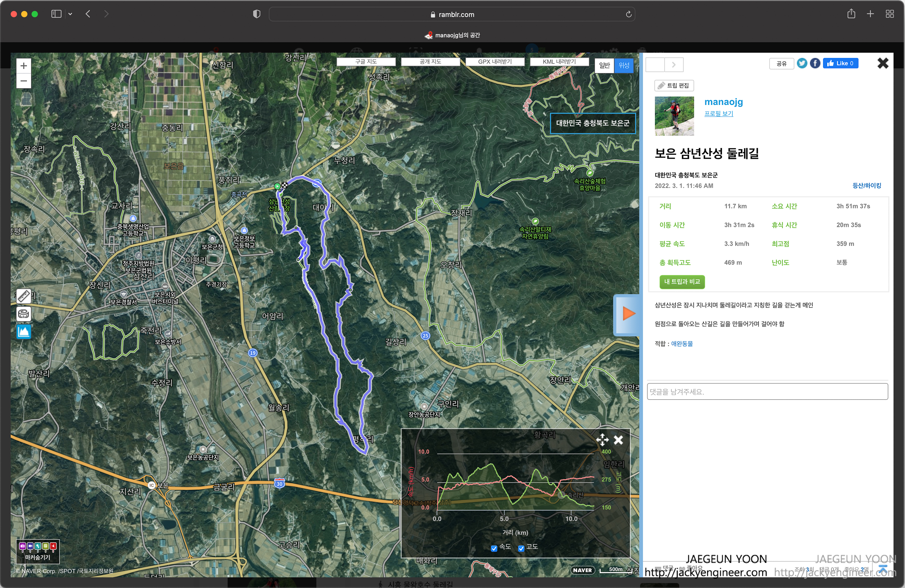Click the chart move crosshair icon
The width and height of the screenshot is (905, 588).
coord(602,440)
